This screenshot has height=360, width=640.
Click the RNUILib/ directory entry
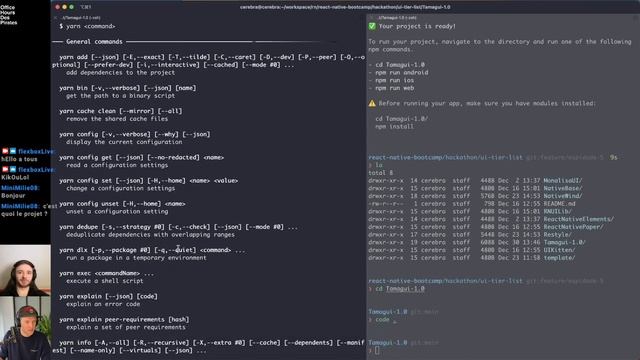tap(558, 211)
